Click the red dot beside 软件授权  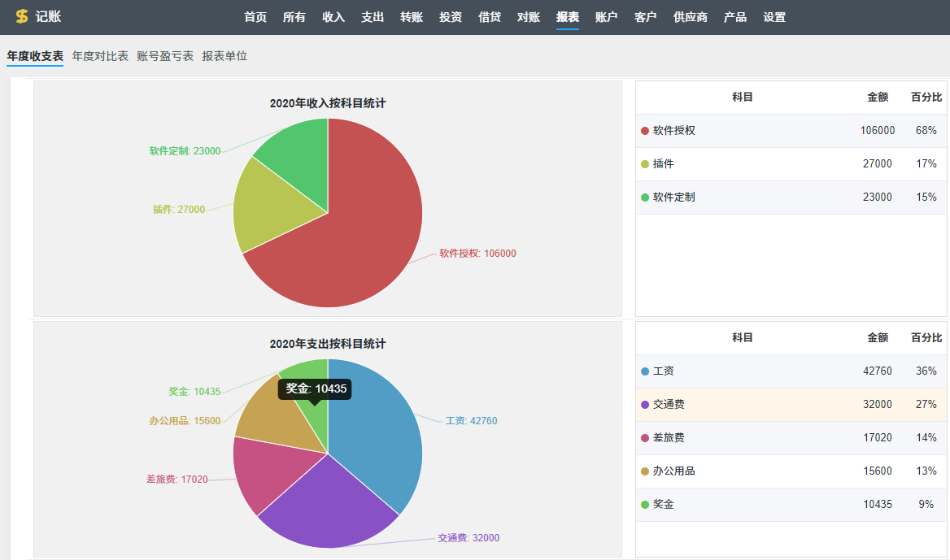pos(645,131)
